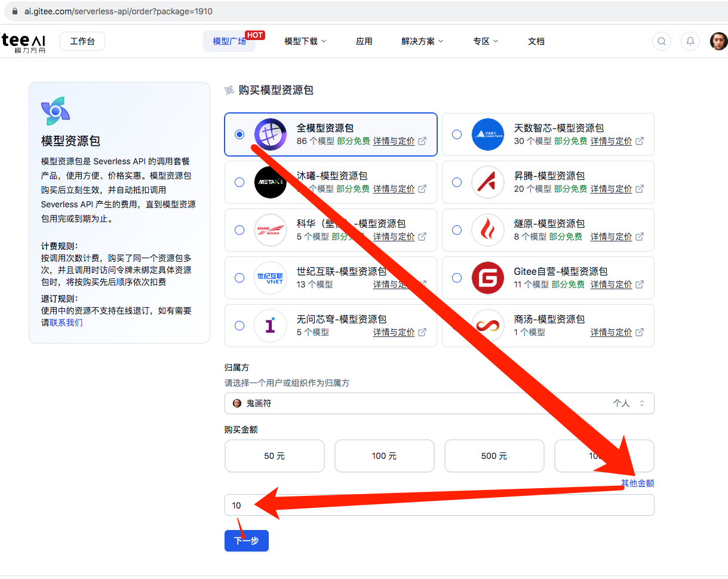
Task: Expand the 解决方案 menu
Action: click(422, 41)
